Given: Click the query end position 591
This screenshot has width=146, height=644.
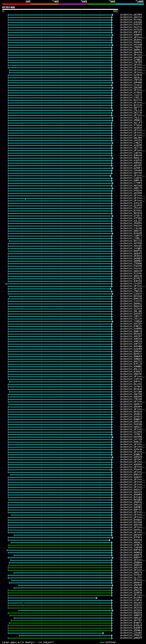Looking at the screenshot, I should (x=115, y=11).
